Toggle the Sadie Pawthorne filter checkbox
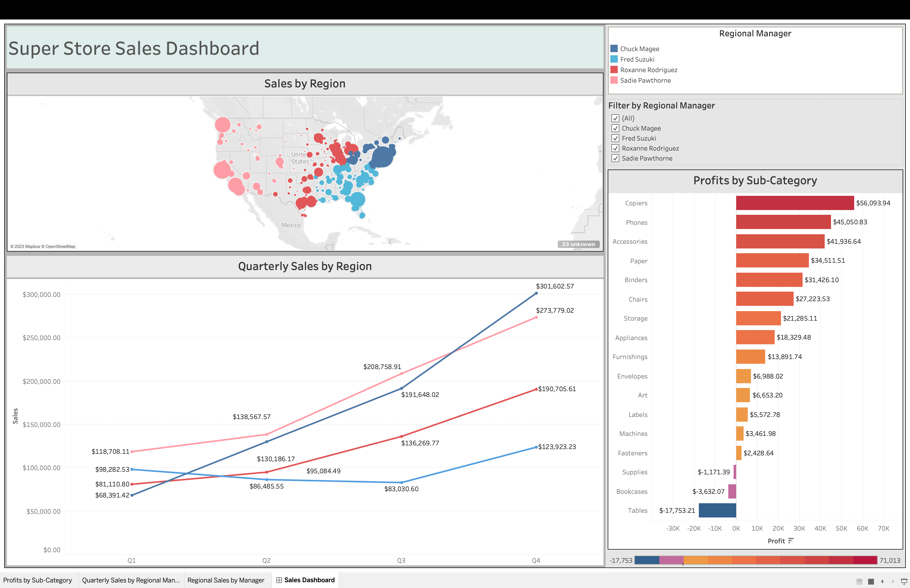Screen dimensions: 910x588 click(x=615, y=158)
